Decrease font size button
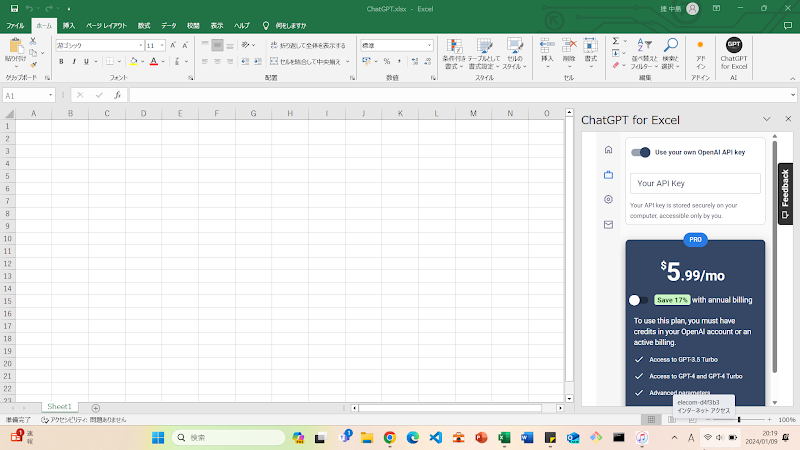Viewport: 800px width, 450px height. point(185,45)
